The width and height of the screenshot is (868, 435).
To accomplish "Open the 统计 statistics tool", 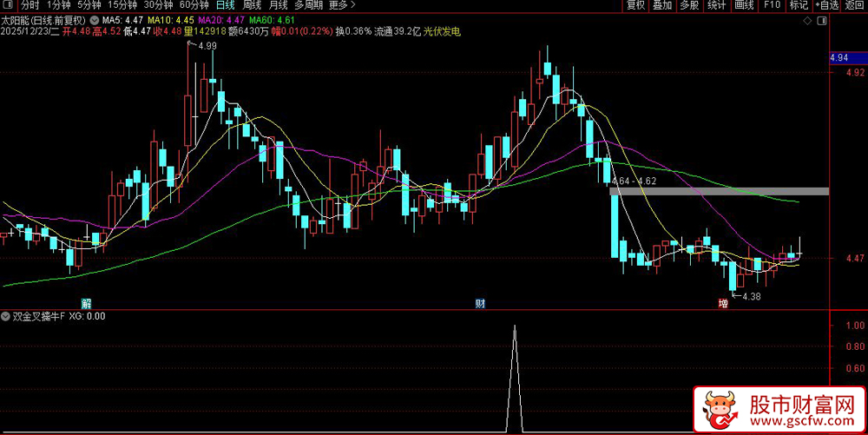I will pyautogui.click(x=716, y=5).
